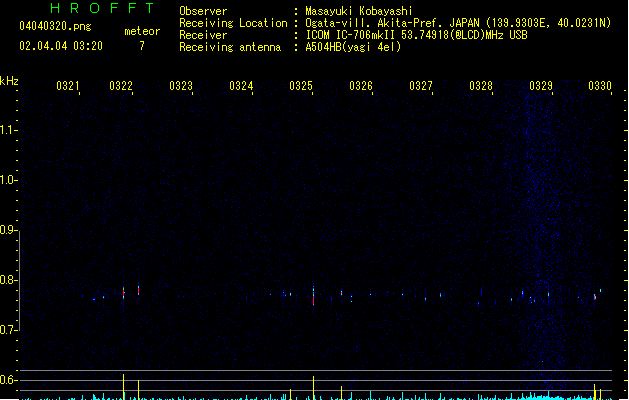Click the 0326 time marker
Screen dimensions: 629x400
tap(361, 86)
